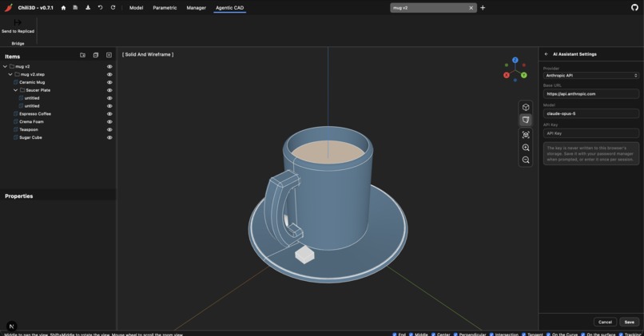Collapse the Saucer Plate folder
This screenshot has width=644, height=336.
(16, 90)
